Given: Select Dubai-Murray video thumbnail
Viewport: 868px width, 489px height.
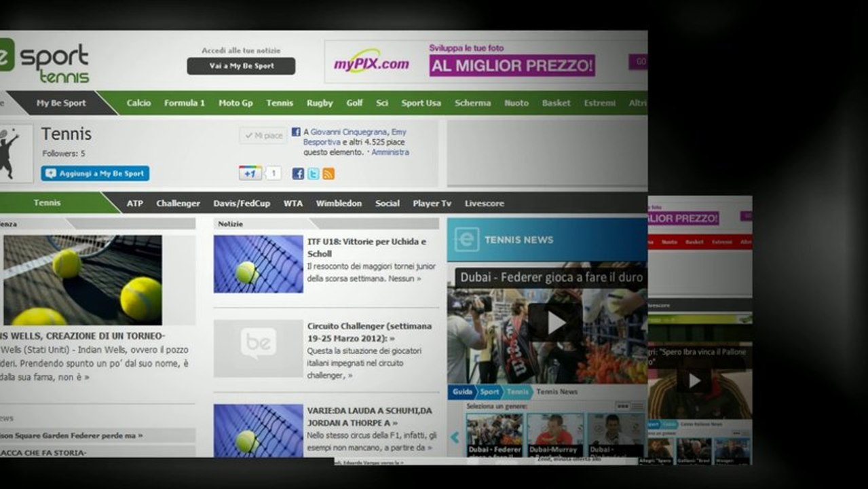Looking at the screenshot, I should point(555,435).
